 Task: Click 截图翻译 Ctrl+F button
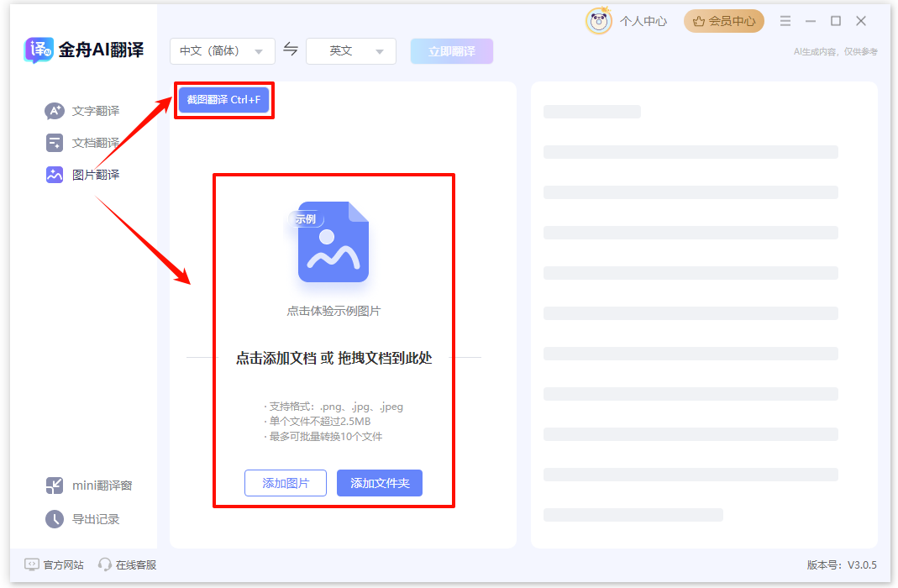point(223,99)
